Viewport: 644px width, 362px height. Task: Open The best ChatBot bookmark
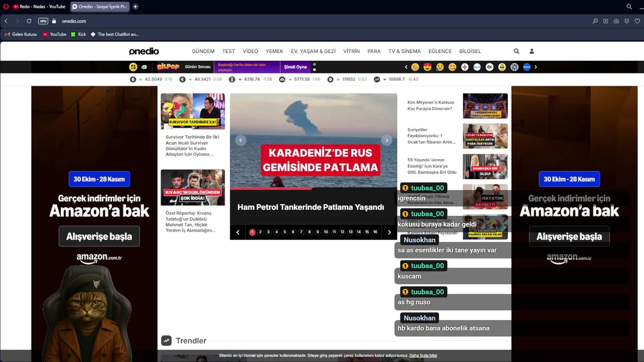point(114,34)
